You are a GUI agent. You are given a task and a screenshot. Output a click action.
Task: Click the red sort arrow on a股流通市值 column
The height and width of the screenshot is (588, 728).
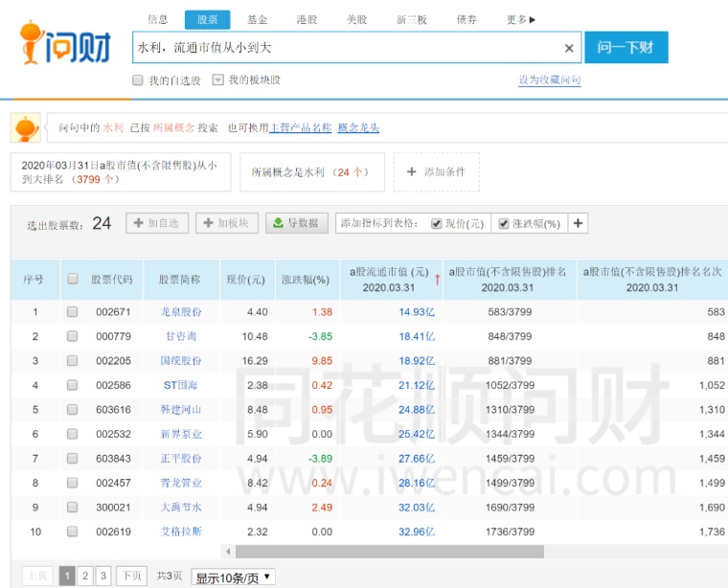click(x=437, y=280)
